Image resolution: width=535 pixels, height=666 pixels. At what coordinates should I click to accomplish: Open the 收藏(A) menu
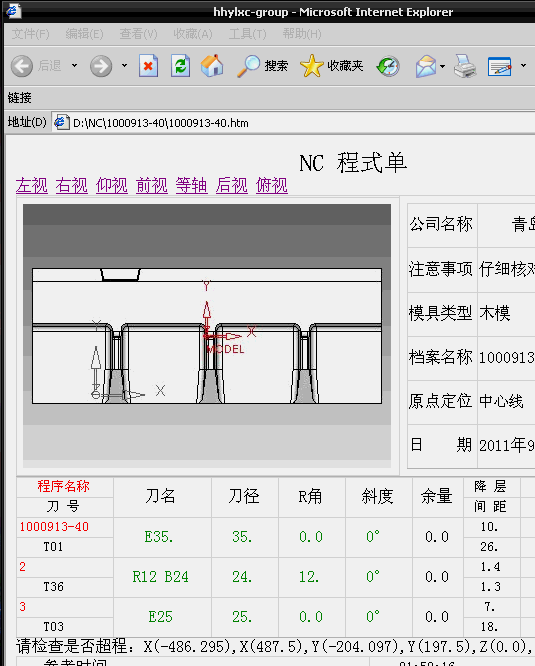tap(193, 34)
